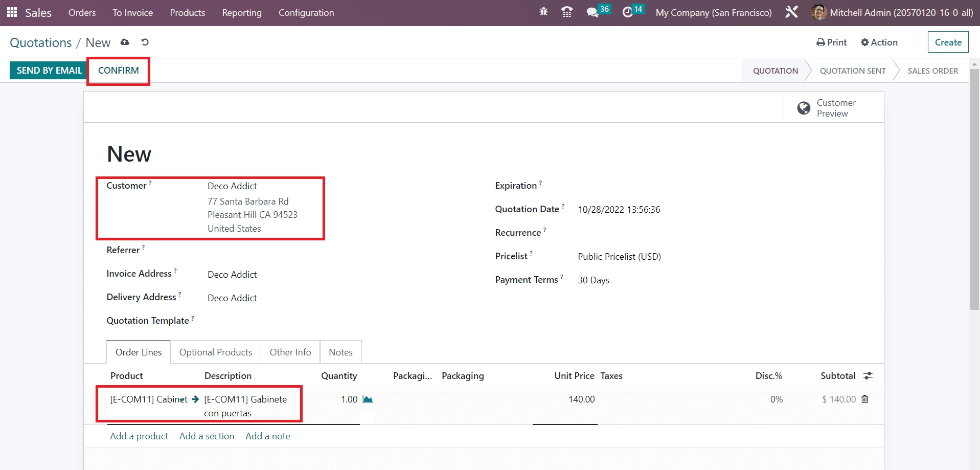Open the activities clock icon with 14 badge
Screen dimensions: 980x470
pos(628,12)
